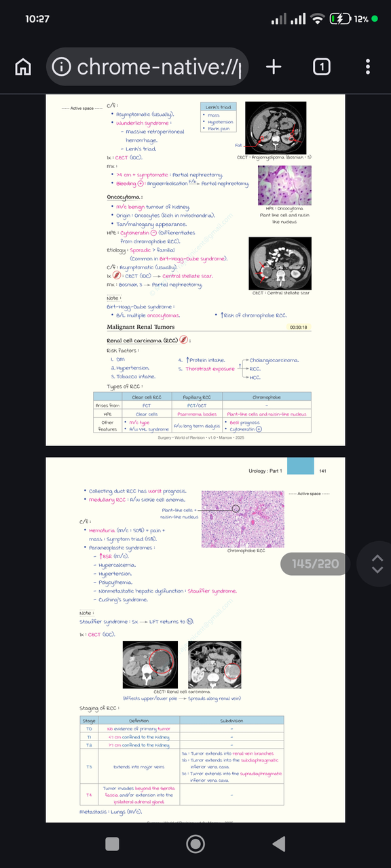
Task: Tap the 'Stage' column header
Action: [x=89, y=721]
